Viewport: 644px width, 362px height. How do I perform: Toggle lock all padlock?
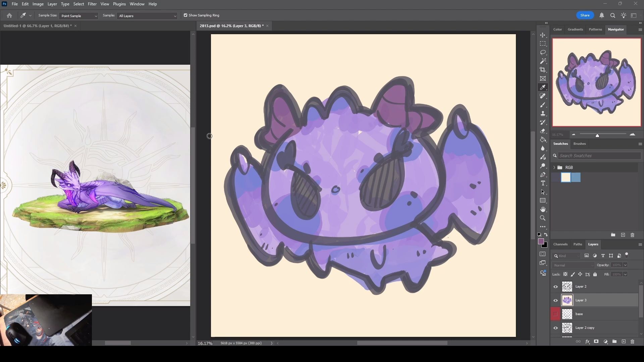pos(595,274)
